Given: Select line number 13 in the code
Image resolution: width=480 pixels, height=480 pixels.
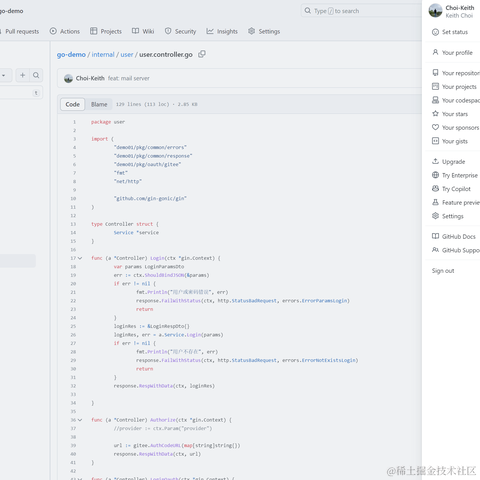Looking at the screenshot, I should [x=73, y=224].
